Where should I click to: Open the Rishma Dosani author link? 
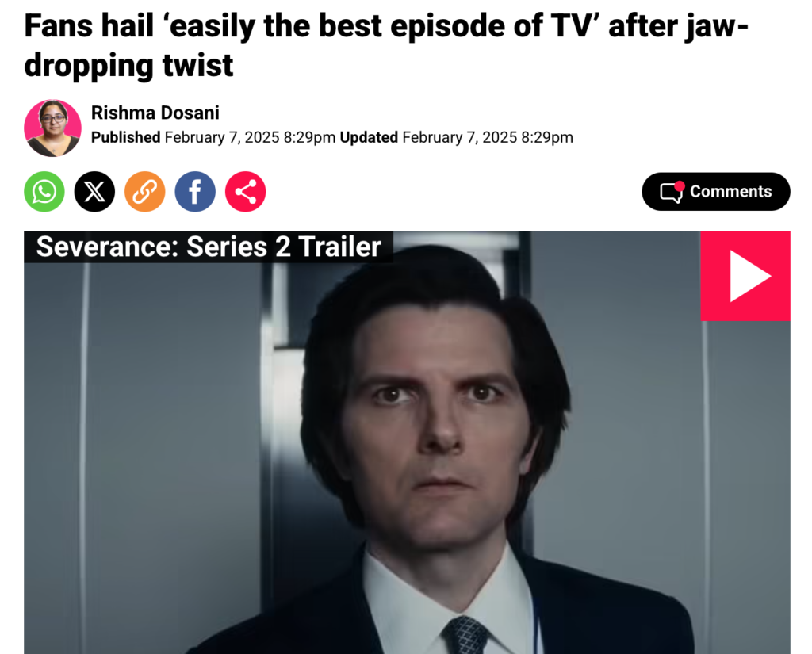155,113
